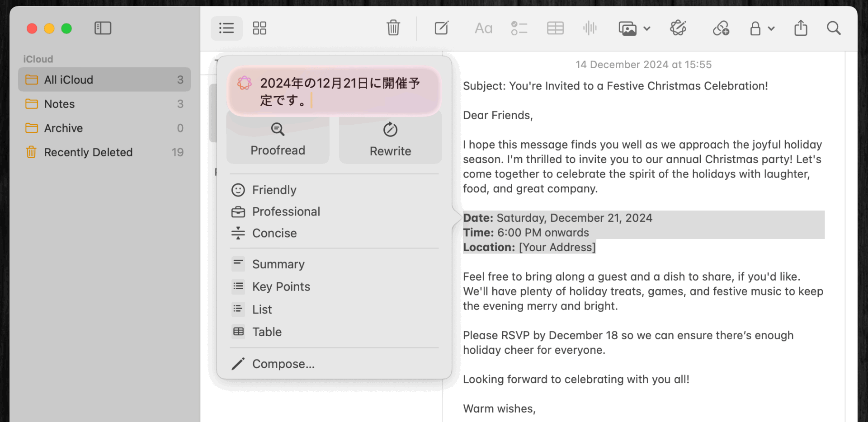This screenshot has height=422, width=868.
Task: Create a new note with compose icon
Action: (441, 28)
